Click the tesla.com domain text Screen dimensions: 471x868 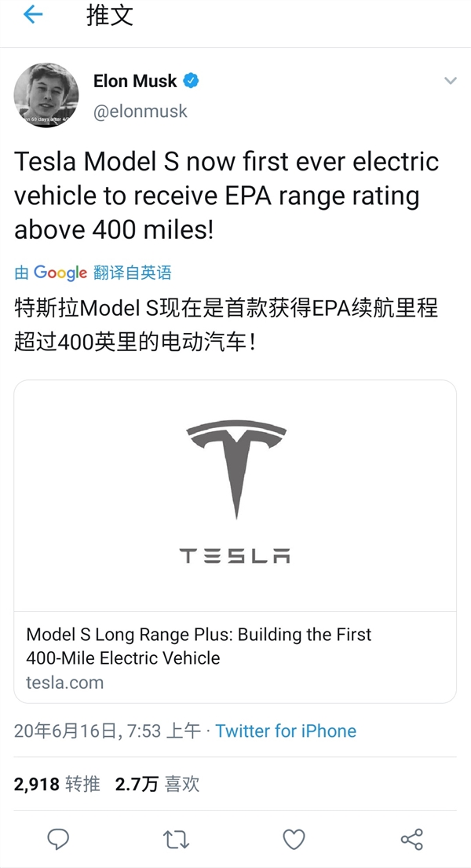click(x=64, y=682)
